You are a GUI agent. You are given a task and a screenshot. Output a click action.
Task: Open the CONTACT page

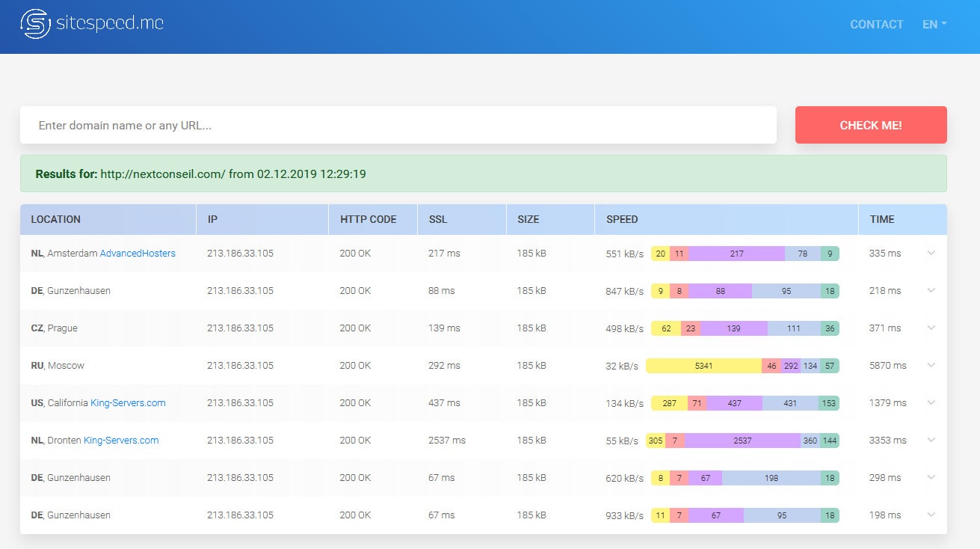(x=877, y=25)
